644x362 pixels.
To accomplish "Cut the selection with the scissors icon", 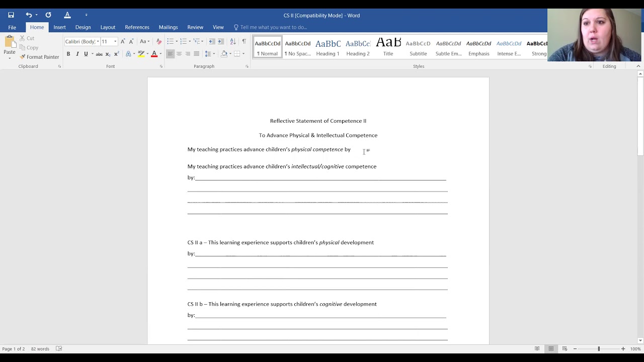I will point(23,38).
